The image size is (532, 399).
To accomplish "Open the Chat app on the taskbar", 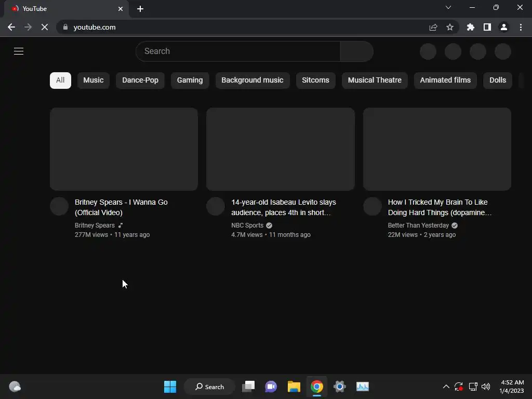I will 271,387.
